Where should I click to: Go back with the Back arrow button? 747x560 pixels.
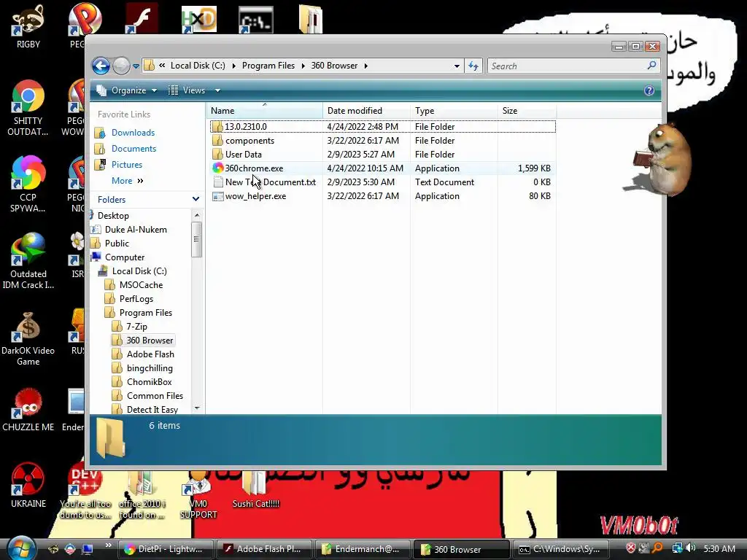101,66
